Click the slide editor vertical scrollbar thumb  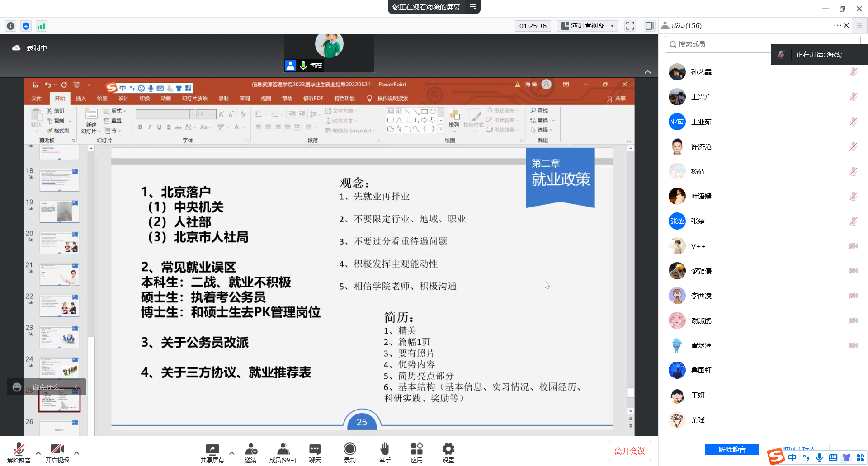pos(631,392)
